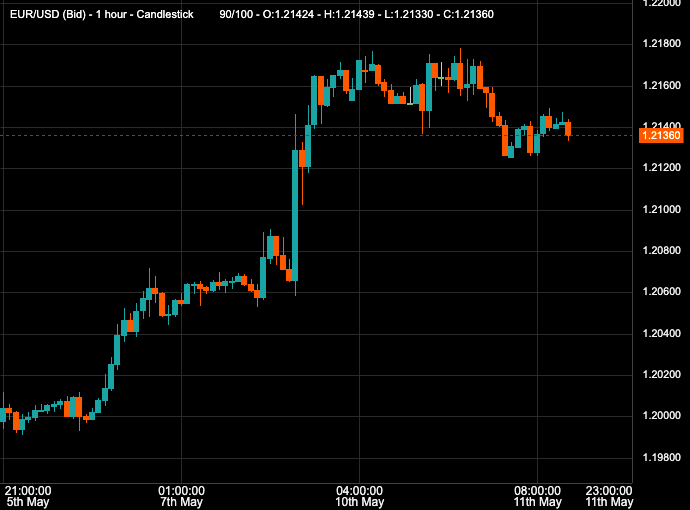
Task: Click the OHLC values readout
Action: click(x=356, y=15)
